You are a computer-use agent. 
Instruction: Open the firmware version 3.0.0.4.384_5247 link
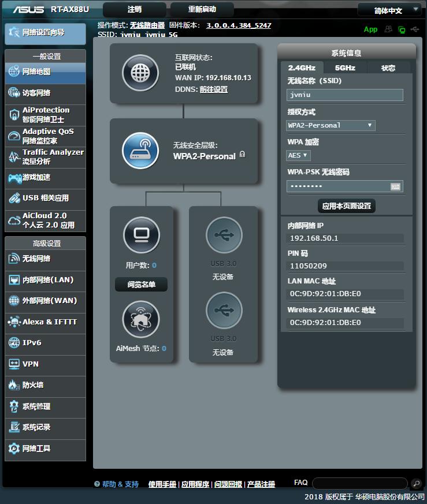point(239,25)
